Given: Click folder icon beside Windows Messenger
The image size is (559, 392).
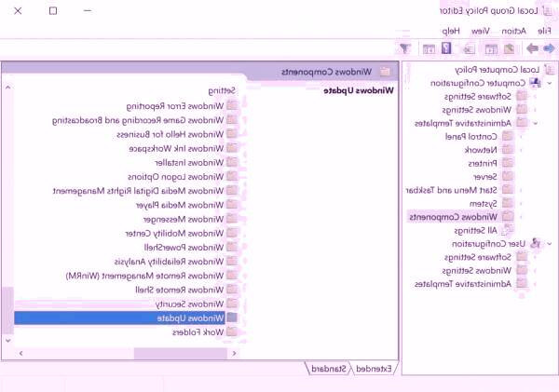Looking at the screenshot, I should click(232, 219).
